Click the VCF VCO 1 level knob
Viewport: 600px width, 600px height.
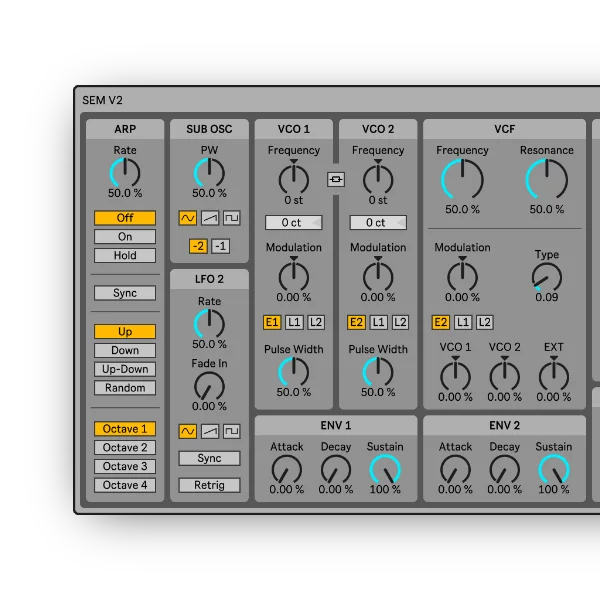pos(455,376)
